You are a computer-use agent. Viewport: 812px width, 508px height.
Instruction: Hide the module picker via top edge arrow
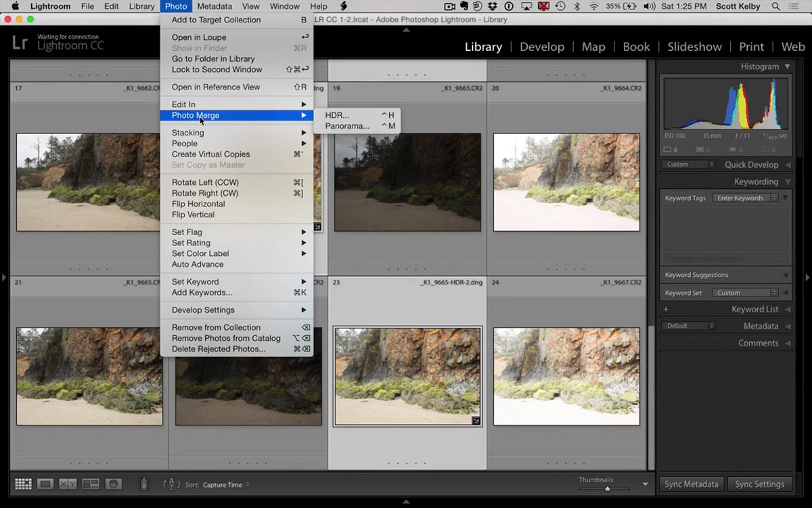point(406,30)
